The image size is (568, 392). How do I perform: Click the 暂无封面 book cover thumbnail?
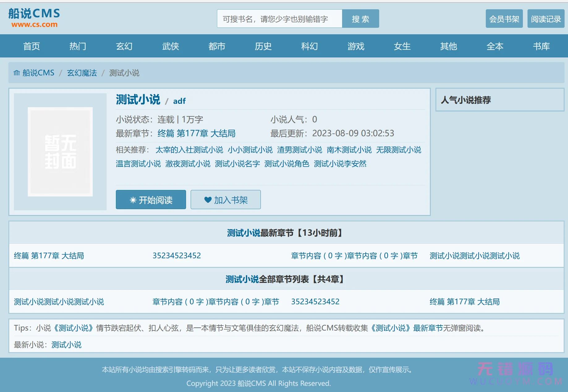(x=60, y=152)
